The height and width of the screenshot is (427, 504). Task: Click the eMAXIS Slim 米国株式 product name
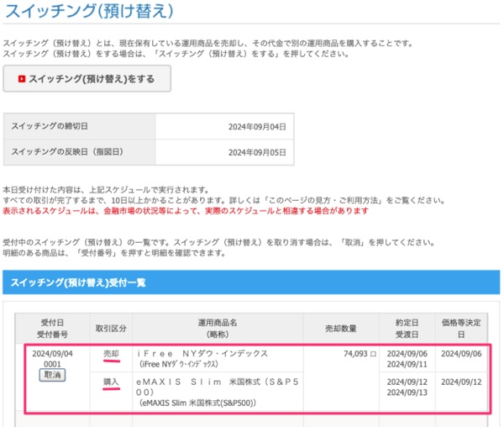[x=218, y=387]
